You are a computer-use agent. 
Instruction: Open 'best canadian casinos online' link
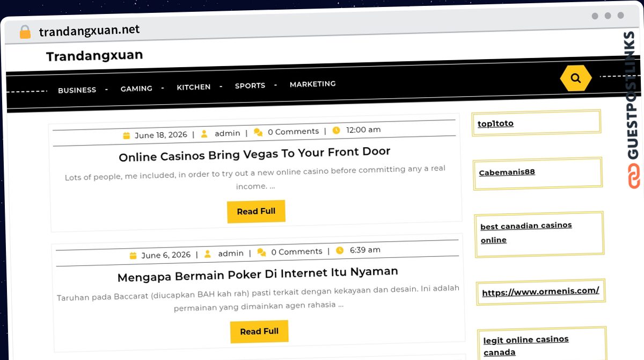click(526, 233)
